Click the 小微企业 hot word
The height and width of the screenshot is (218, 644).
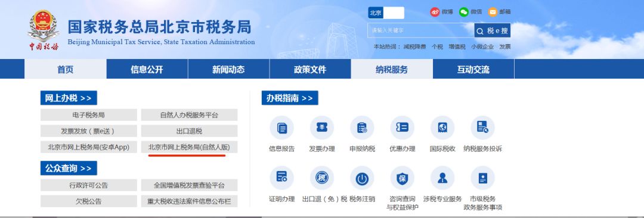(482, 47)
